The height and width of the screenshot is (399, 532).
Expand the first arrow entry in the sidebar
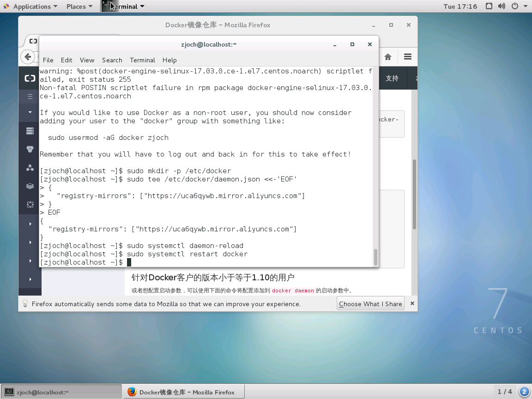point(30,224)
